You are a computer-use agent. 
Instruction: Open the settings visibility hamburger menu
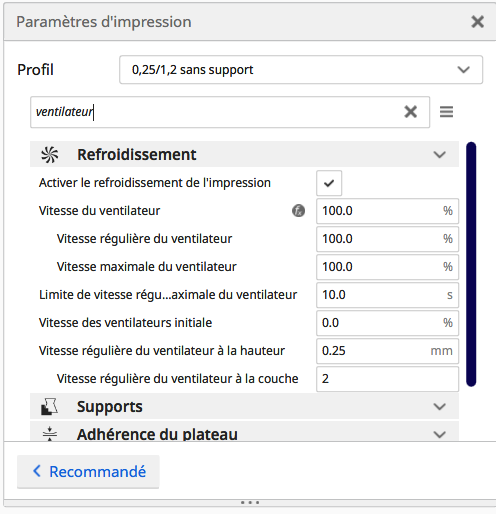[x=446, y=112]
